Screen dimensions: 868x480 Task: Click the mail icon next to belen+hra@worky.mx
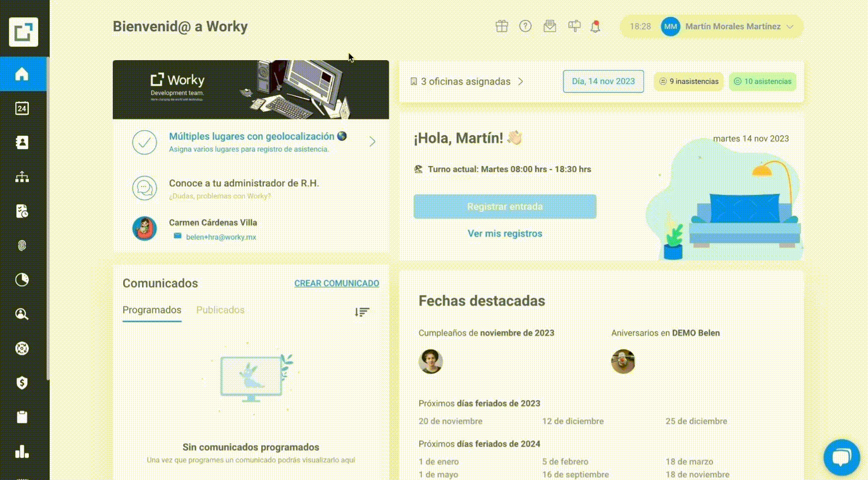click(x=177, y=236)
